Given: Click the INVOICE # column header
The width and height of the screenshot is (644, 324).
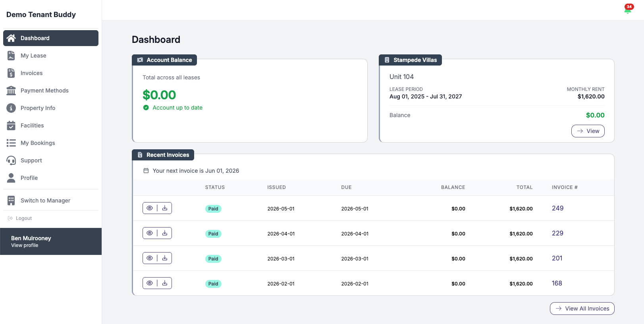Looking at the screenshot, I should pos(565,187).
